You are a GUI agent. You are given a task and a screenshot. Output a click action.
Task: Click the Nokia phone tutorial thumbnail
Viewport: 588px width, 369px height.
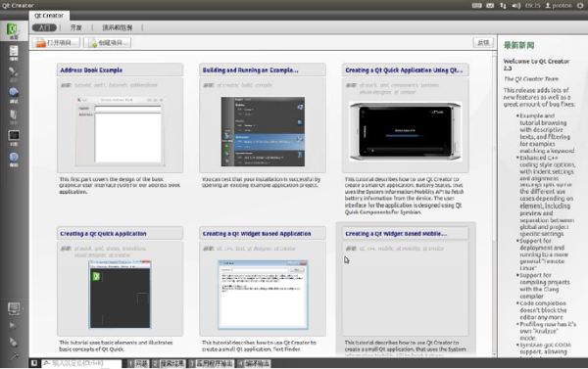pos(406,131)
